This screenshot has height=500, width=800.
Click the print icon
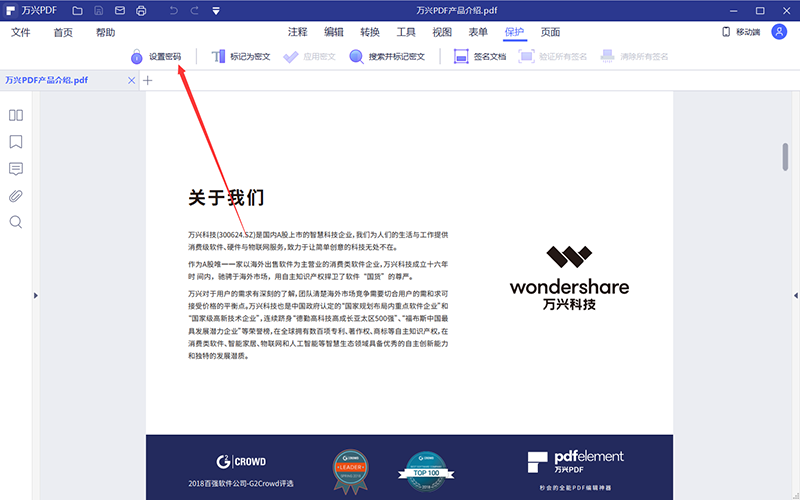(x=141, y=11)
